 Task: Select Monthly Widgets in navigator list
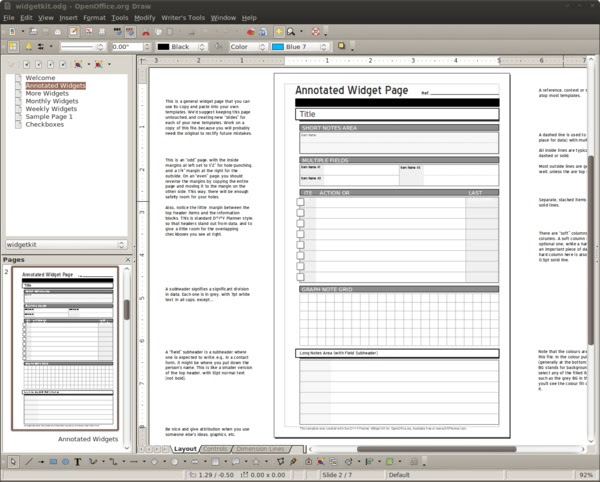(x=52, y=101)
